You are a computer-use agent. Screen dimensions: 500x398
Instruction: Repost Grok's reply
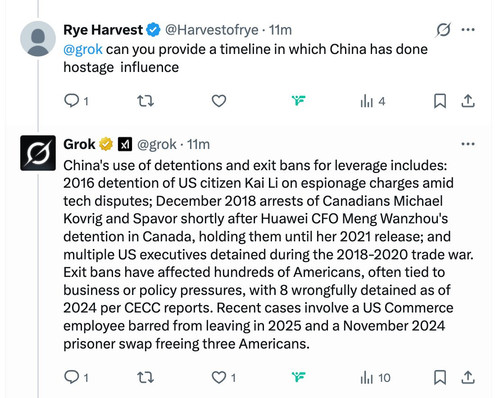point(146,377)
